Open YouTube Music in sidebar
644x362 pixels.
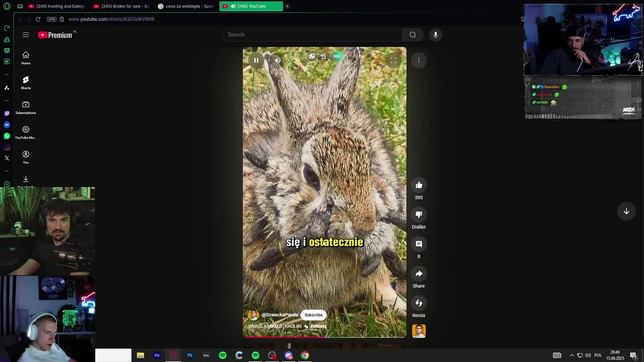click(x=26, y=132)
